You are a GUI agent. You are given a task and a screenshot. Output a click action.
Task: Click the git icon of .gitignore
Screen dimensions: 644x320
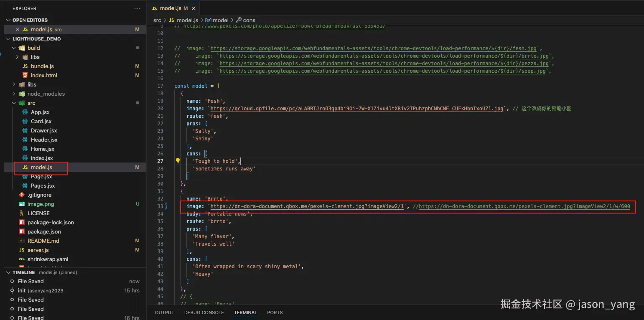pos(22,195)
